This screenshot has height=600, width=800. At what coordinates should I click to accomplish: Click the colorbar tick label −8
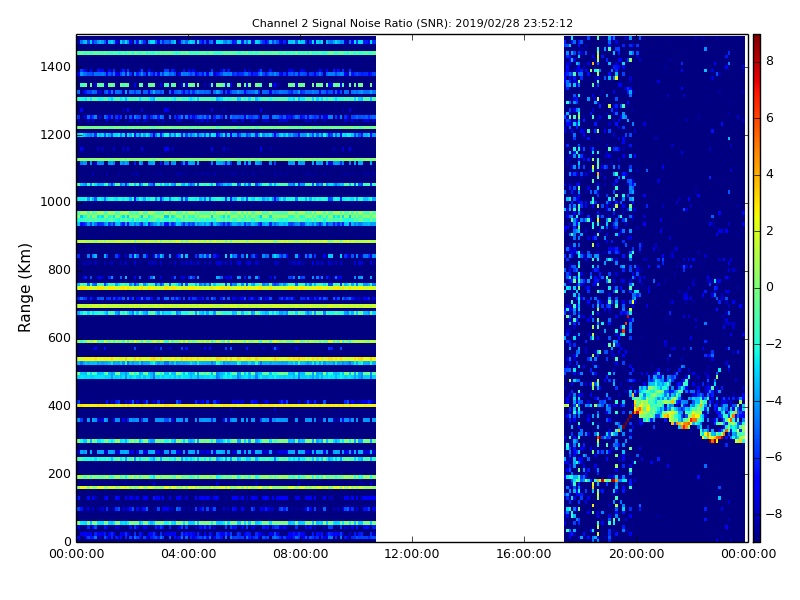[x=774, y=514]
